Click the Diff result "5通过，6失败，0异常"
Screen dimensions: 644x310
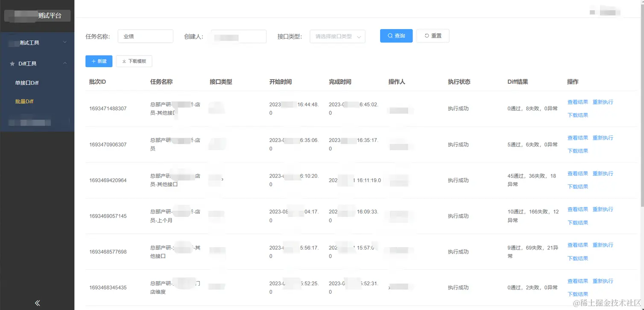pos(533,145)
